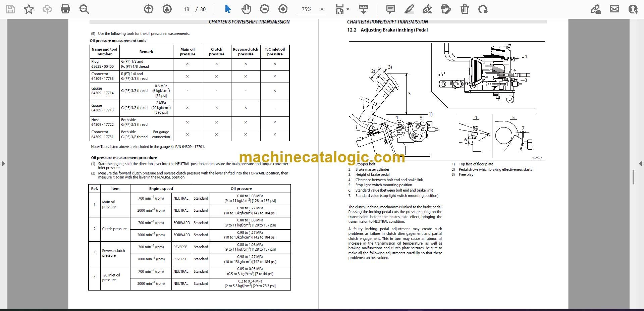
Task: Click the scrolling mode keyboard icon
Action: point(363,9)
